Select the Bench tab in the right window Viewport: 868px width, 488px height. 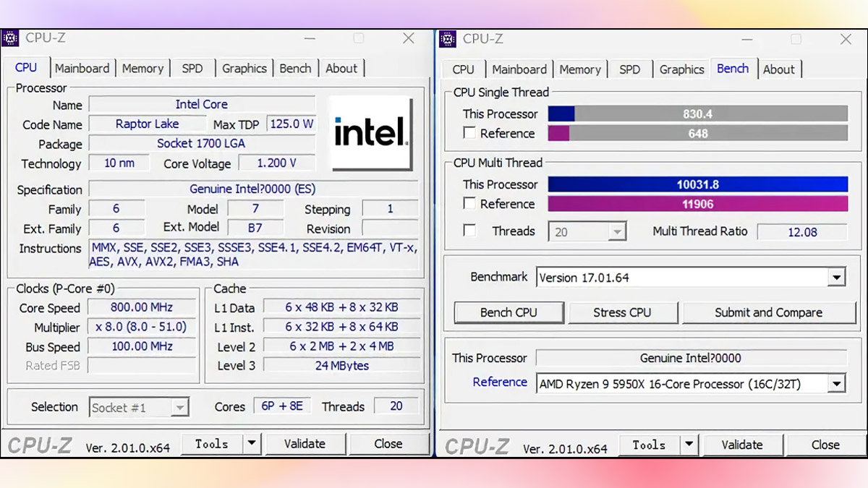pos(733,68)
